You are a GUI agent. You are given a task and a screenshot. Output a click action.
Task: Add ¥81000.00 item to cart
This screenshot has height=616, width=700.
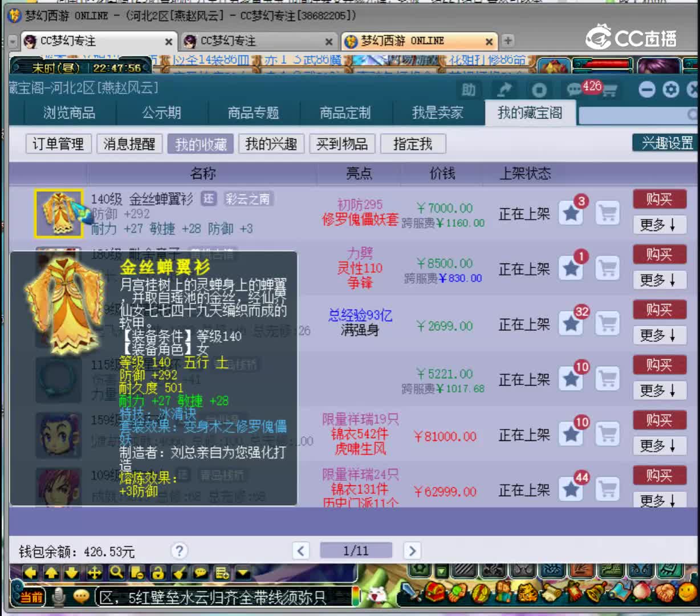coord(608,433)
